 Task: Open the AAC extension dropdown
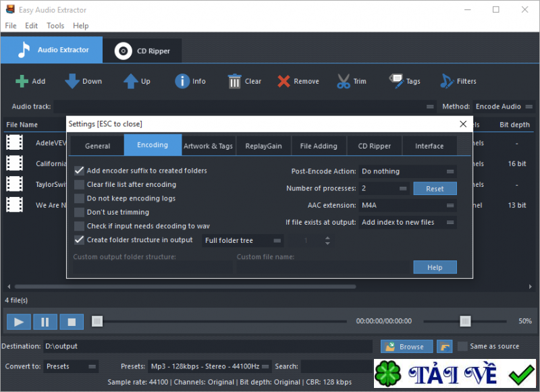[408, 205]
